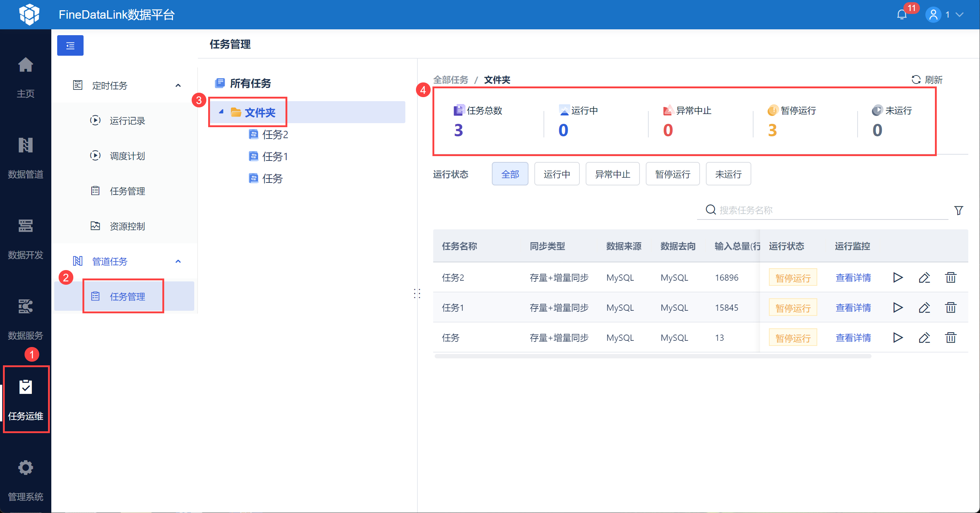Open 运行记录 menu item
The height and width of the screenshot is (513, 980).
127,121
